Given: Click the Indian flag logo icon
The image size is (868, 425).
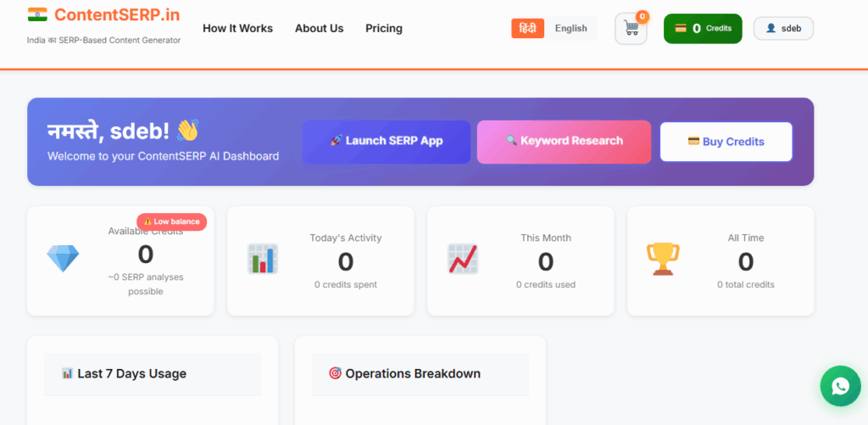Looking at the screenshot, I should [x=37, y=15].
